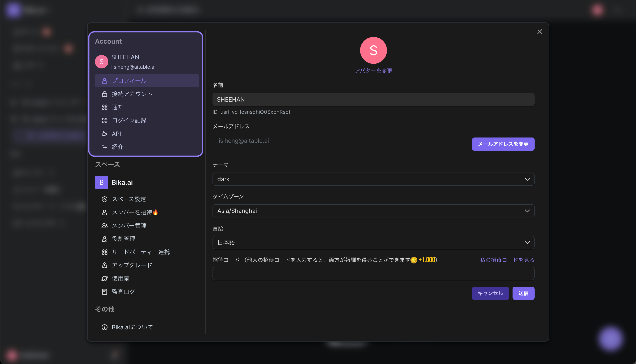This screenshot has width=636, height=364.
Task: Click the purple B space icon
Action: [x=101, y=182]
